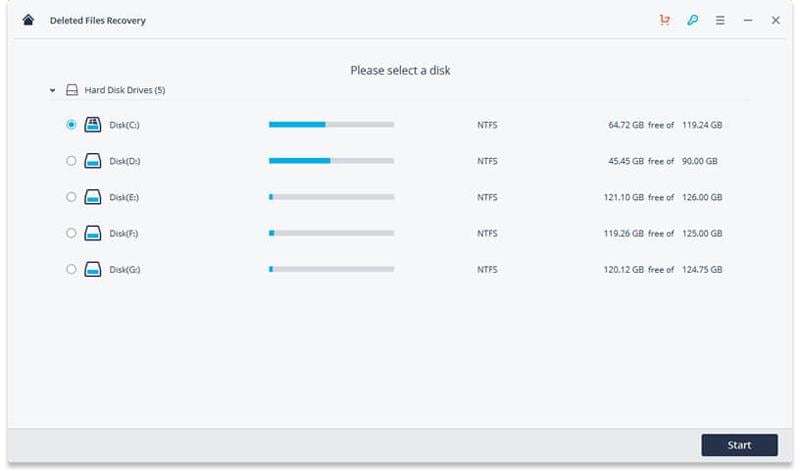Click the Disk(C:) usage bar
The height and width of the screenshot is (471, 800).
point(331,125)
